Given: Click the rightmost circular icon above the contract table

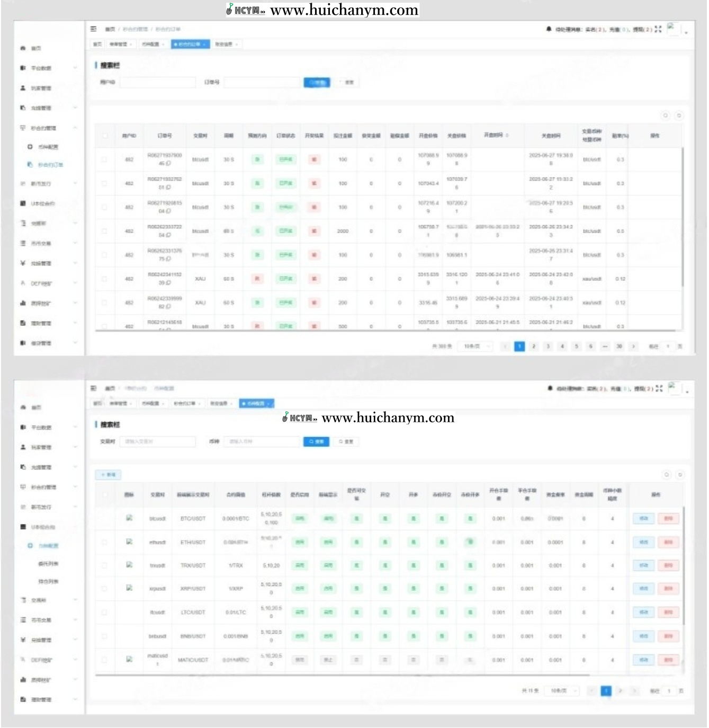Looking at the screenshot, I should pyautogui.click(x=680, y=475).
